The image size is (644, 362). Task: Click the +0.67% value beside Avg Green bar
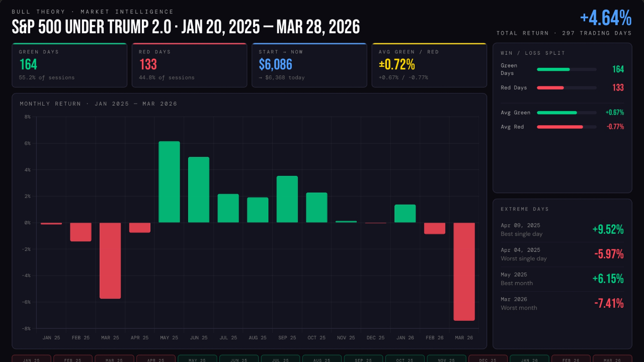point(615,113)
